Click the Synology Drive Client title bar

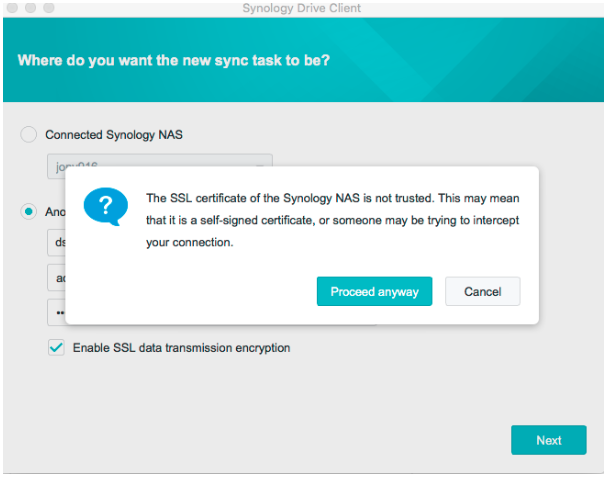(302, 9)
